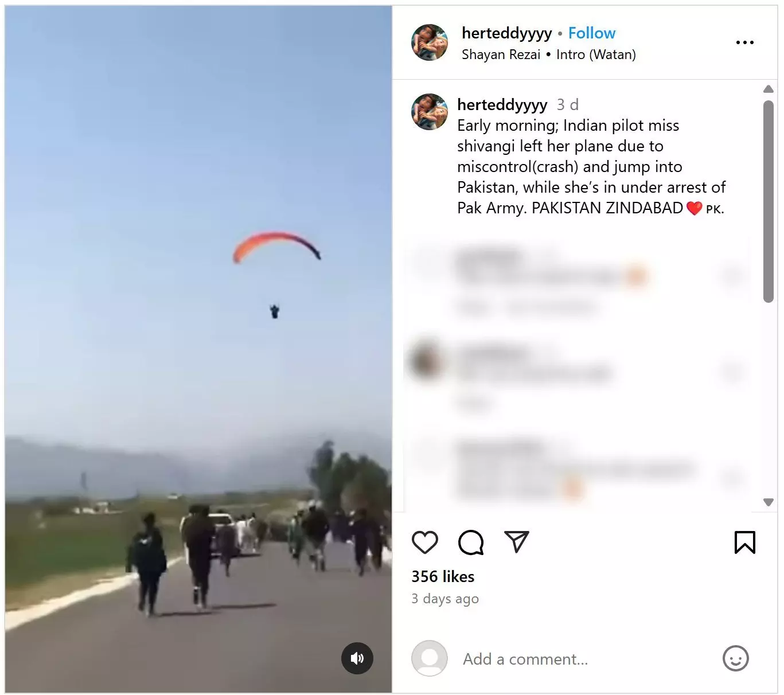The width and height of the screenshot is (784, 695).
Task: Open the three-dot more options menu
Action: [x=744, y=42]
